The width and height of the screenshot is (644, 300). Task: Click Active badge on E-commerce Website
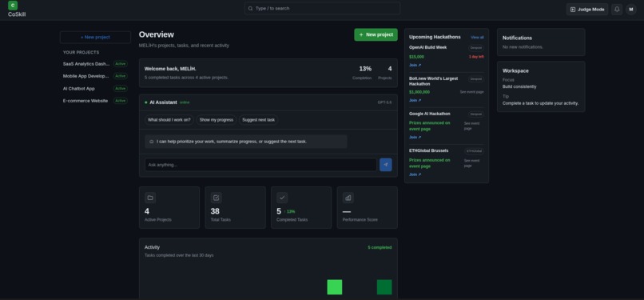pos(121,101)
